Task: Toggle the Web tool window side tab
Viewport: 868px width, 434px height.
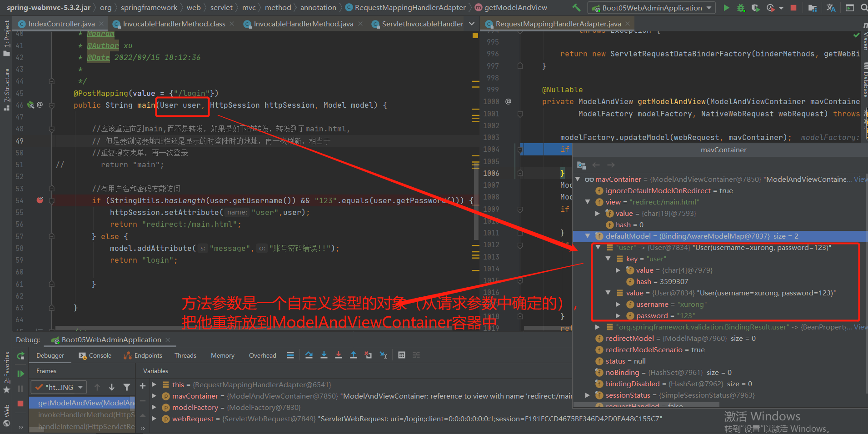Action: 6,415
